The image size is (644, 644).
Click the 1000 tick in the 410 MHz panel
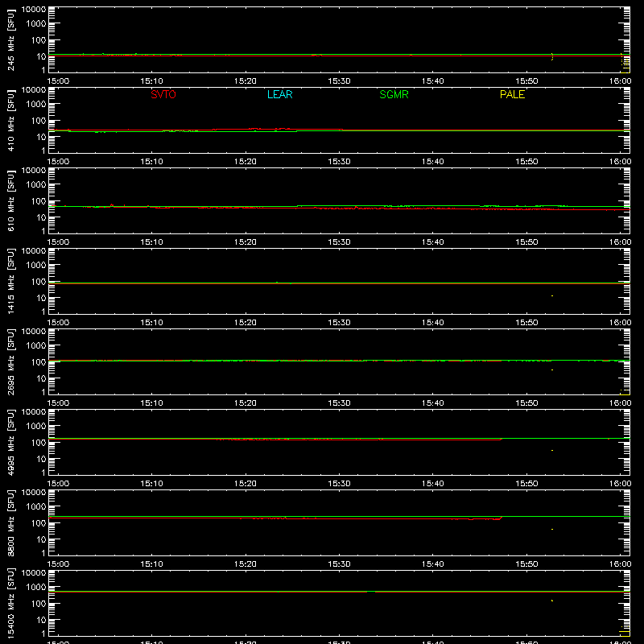click(x=36, y=104)
